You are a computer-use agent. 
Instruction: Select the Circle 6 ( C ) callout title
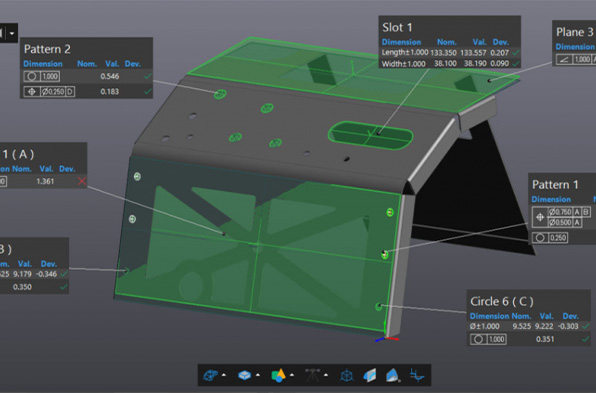[x=502, y=301]
